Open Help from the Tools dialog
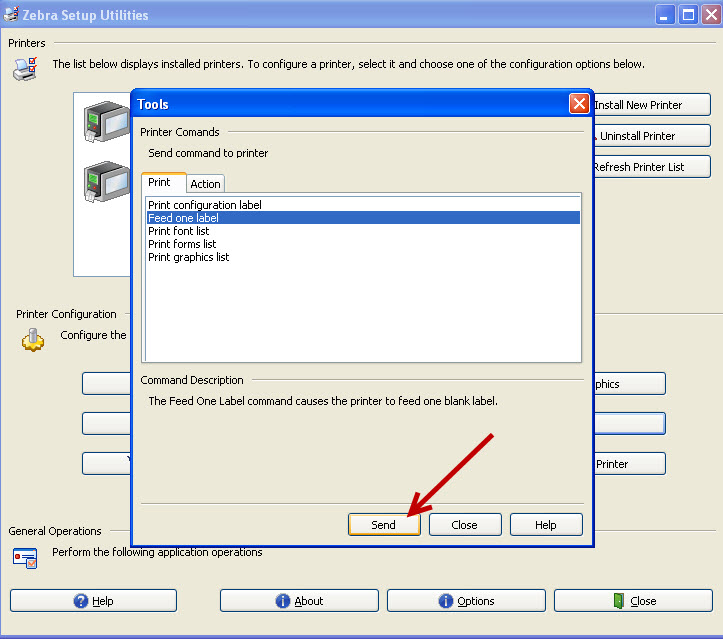Image resolution: width=723 pixels, height=639 pixels. [x=545, y=525]
